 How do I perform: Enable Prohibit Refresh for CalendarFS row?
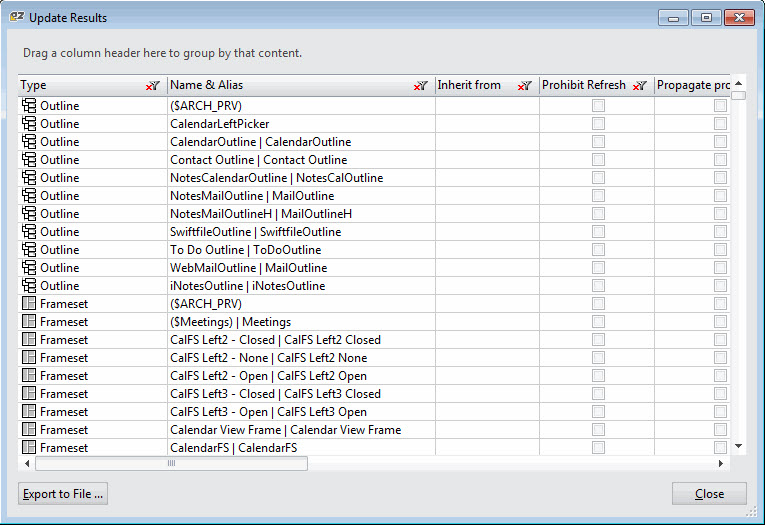[x=598, y=448]
